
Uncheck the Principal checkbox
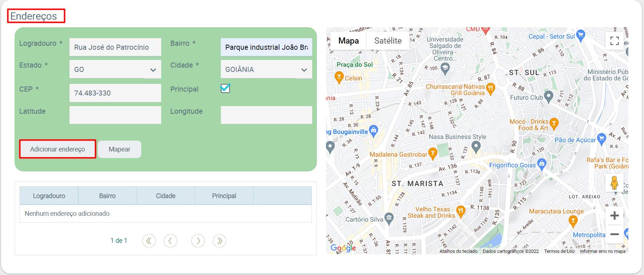click(x=225, y=88)
